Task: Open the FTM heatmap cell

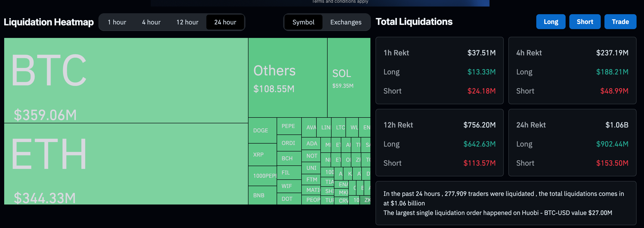Action: pos(311,180)
